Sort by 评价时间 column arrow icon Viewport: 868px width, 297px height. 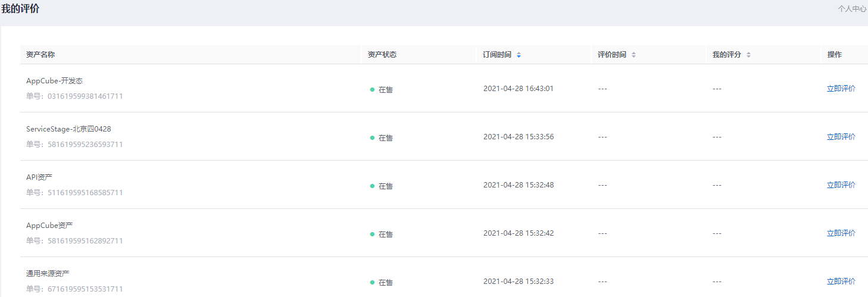(x=633, y=55)
